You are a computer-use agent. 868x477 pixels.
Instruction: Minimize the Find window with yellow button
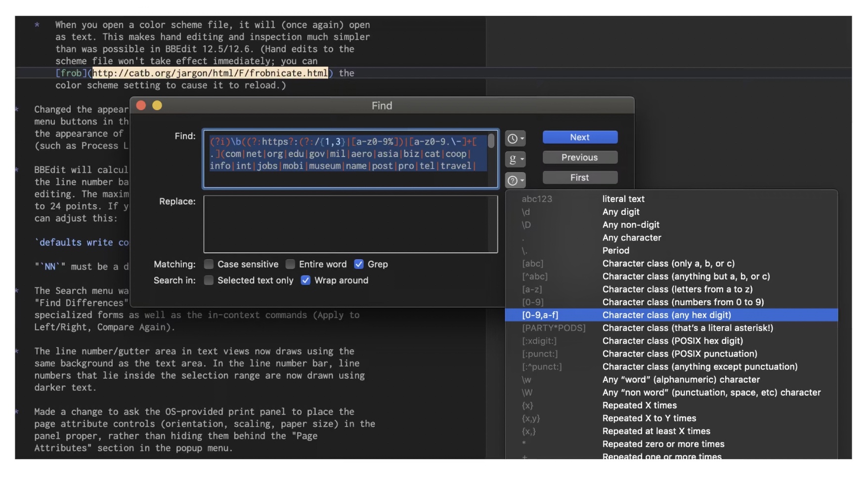point(157,105)
